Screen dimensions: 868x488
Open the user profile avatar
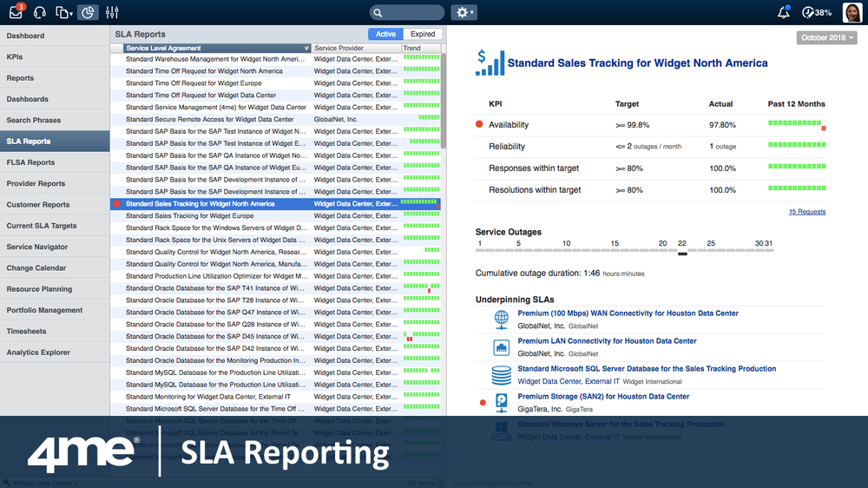(852, 12)
